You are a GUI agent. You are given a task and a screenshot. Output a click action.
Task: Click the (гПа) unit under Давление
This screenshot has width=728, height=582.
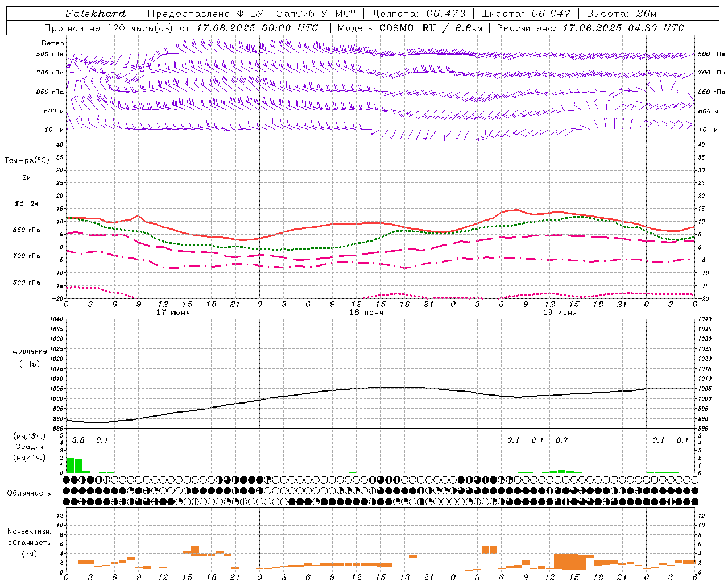[x=30, y=364]
